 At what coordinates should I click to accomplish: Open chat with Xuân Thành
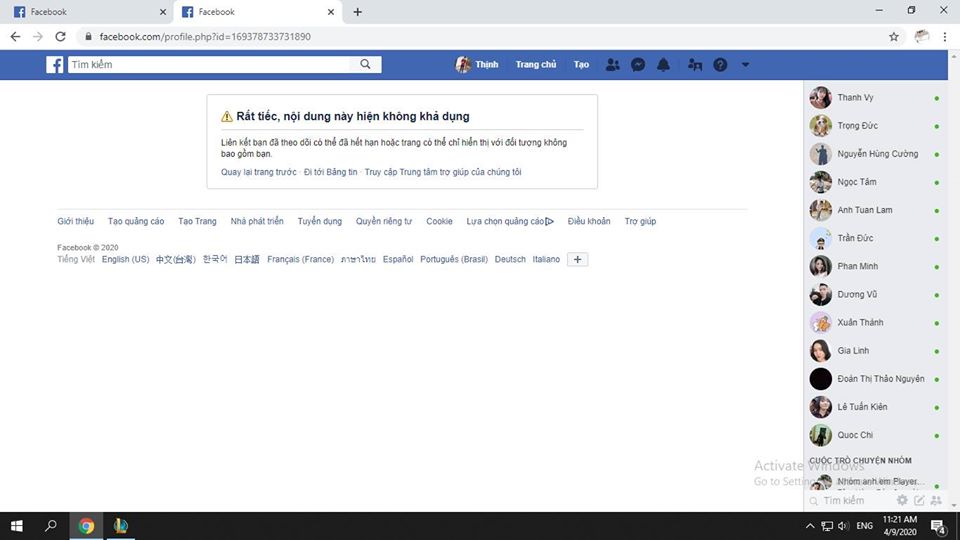click(x=876, y=323)
